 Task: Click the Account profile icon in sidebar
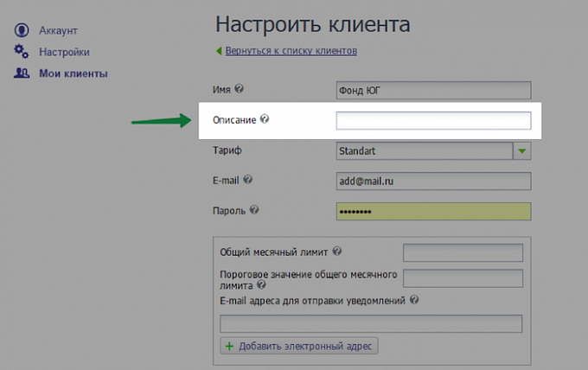[22, 30]
